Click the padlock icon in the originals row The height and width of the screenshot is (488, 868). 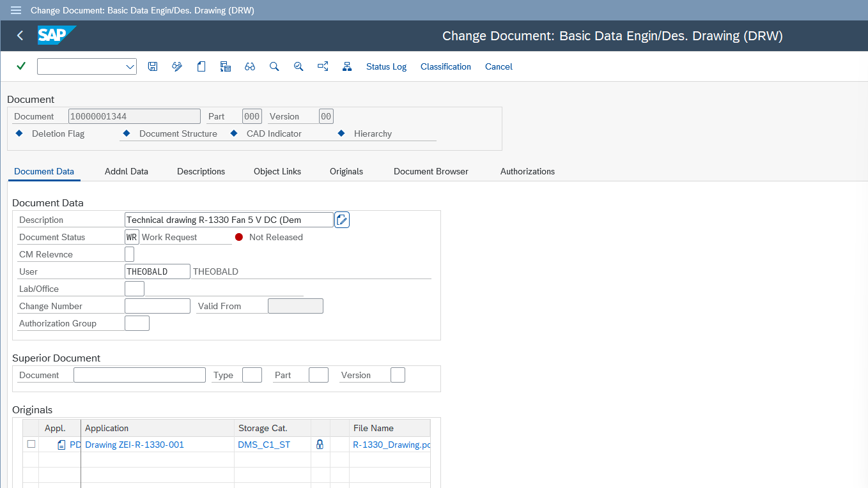(x=320, y=445)
